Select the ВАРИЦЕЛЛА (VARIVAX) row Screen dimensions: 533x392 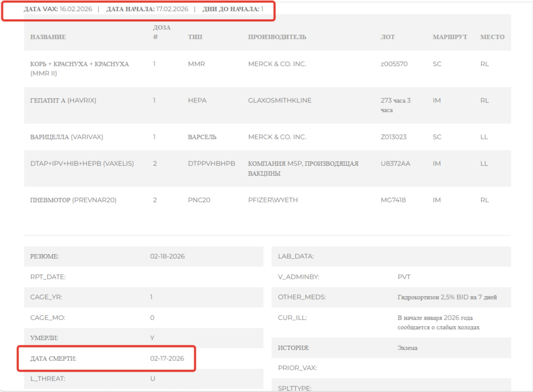point(268,137)
